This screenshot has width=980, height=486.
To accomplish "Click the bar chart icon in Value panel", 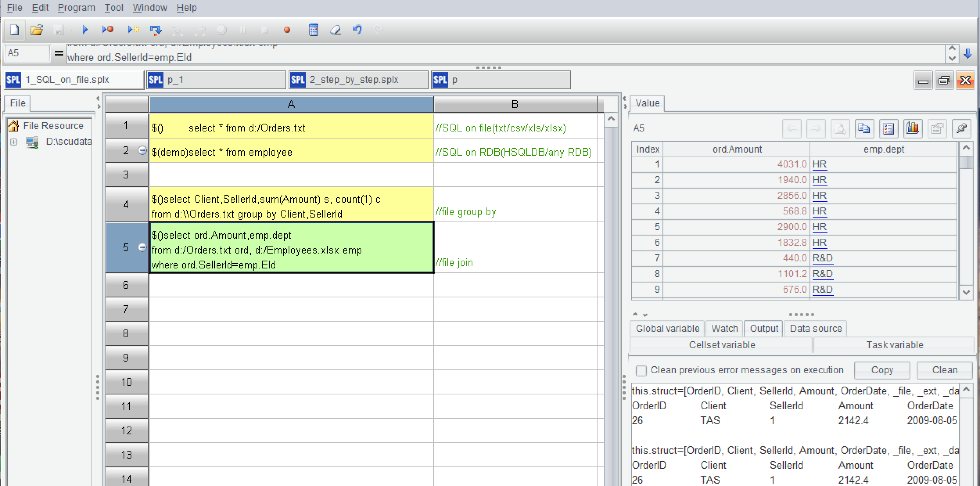I will coord(913,128).
